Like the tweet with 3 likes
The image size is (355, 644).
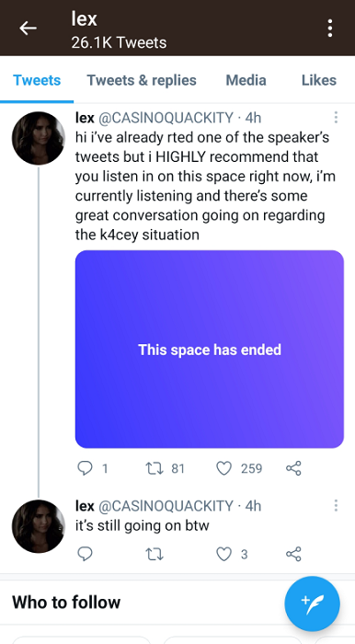pos(224,554)
